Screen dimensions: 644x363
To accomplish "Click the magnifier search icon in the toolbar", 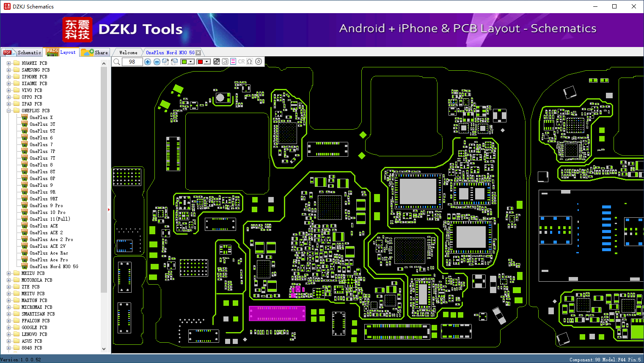I will tap(117, 62).
